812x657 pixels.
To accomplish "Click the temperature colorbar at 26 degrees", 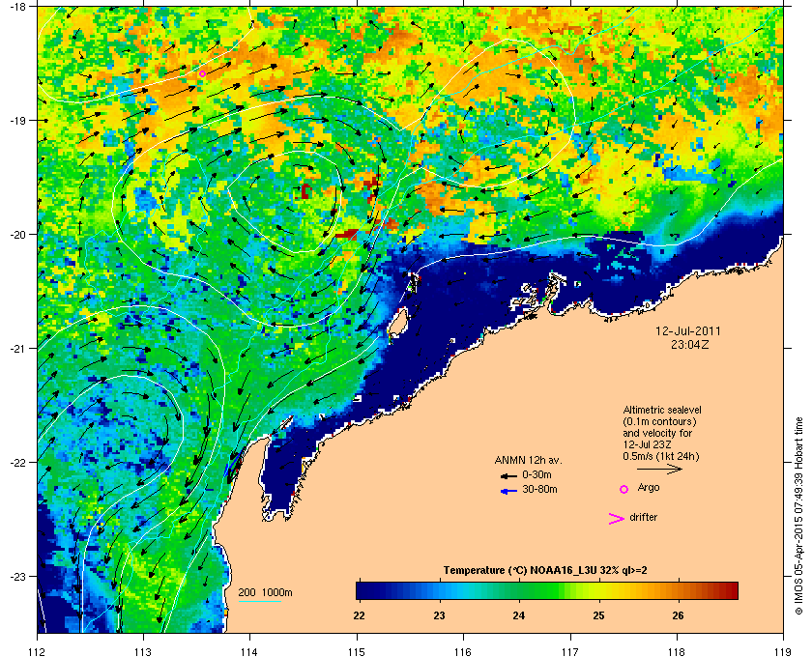I will click(678, 590).
